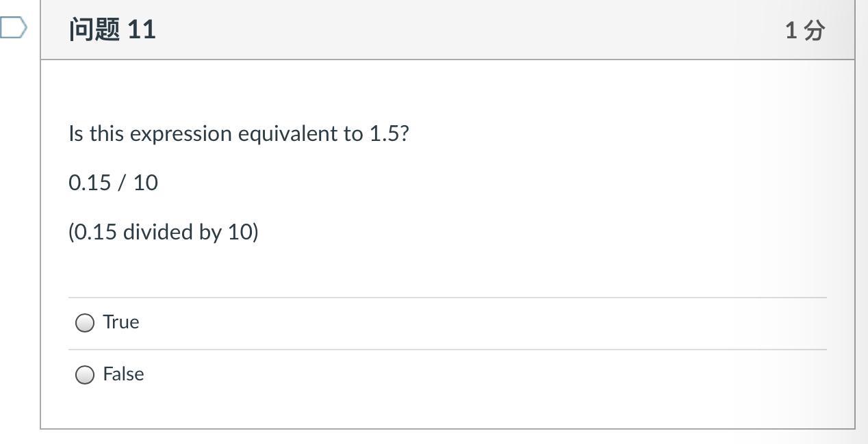Click the word "this" in the question
The image size is (868, 444).
[x=107, y=133]
